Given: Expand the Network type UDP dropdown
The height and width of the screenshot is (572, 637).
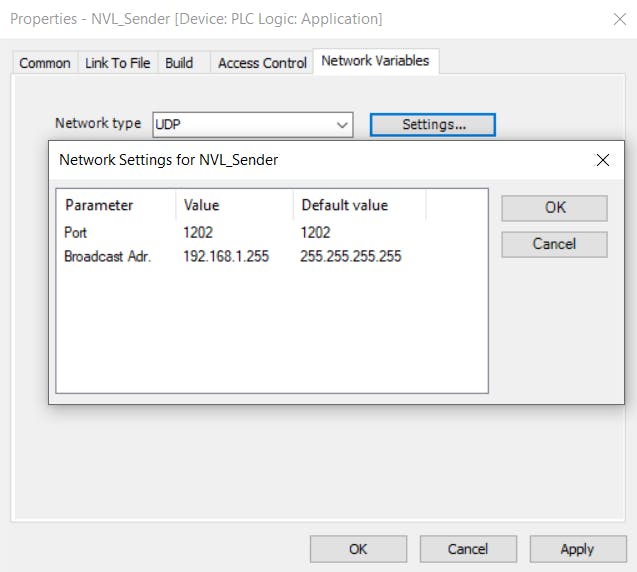Looking at the screenshot, I should point(343,125).
